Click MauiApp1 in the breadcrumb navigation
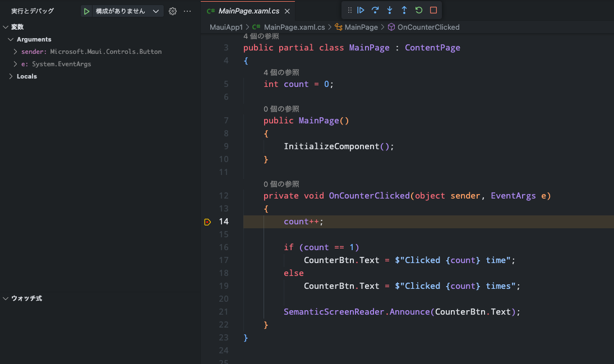The width and height of the screenshot is (614, 364). click(x=225, y=26)
